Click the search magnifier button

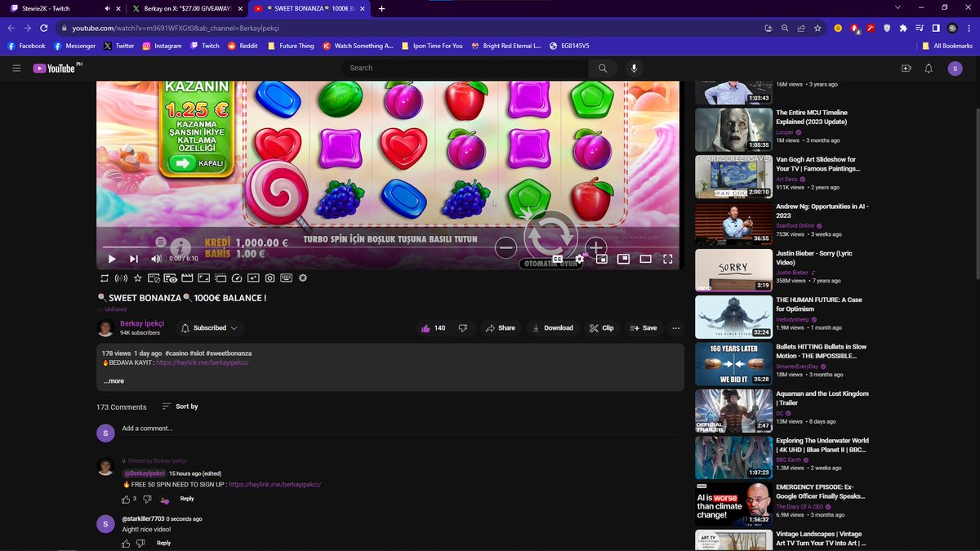tap(603, 69)
